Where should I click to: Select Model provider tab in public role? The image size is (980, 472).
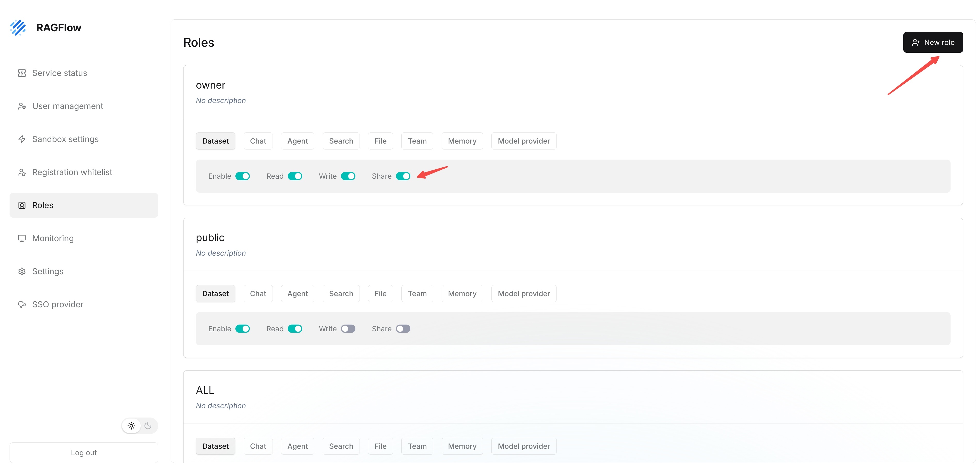[x=524, y=294]
